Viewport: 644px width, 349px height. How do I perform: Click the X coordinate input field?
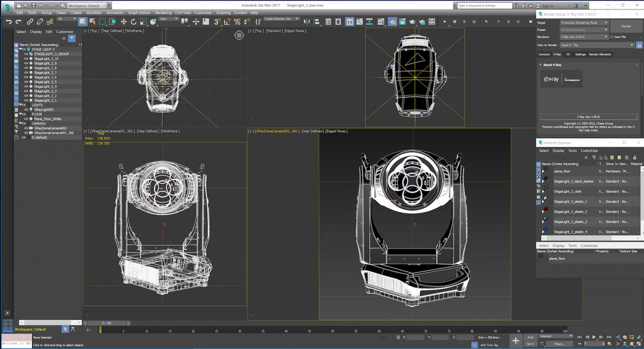415,337
